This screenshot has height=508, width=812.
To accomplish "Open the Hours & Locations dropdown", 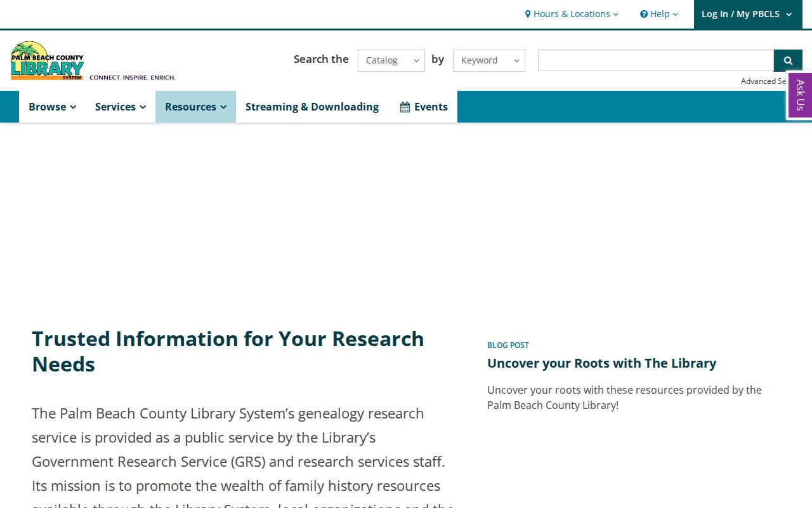I will [x=572, y=14].
